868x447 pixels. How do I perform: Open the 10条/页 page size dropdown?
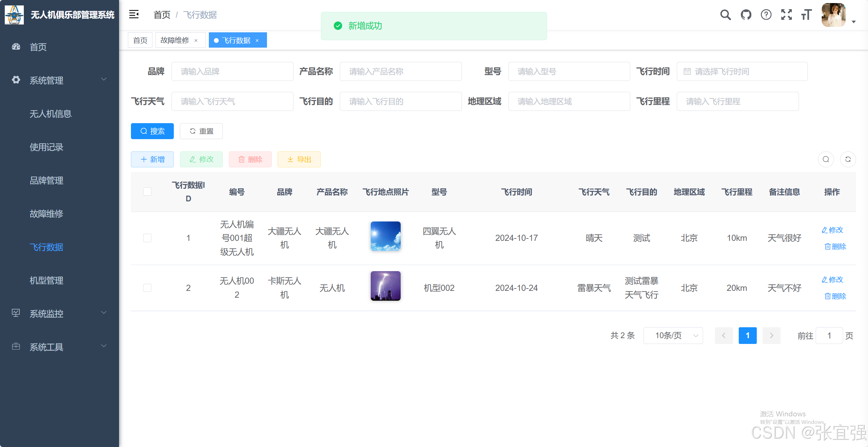673,335
